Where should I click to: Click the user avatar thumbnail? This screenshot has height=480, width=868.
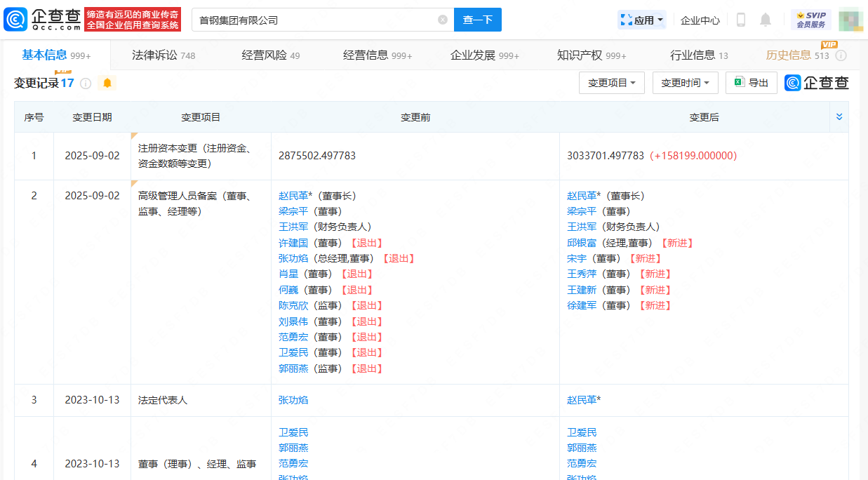[850, 20]
